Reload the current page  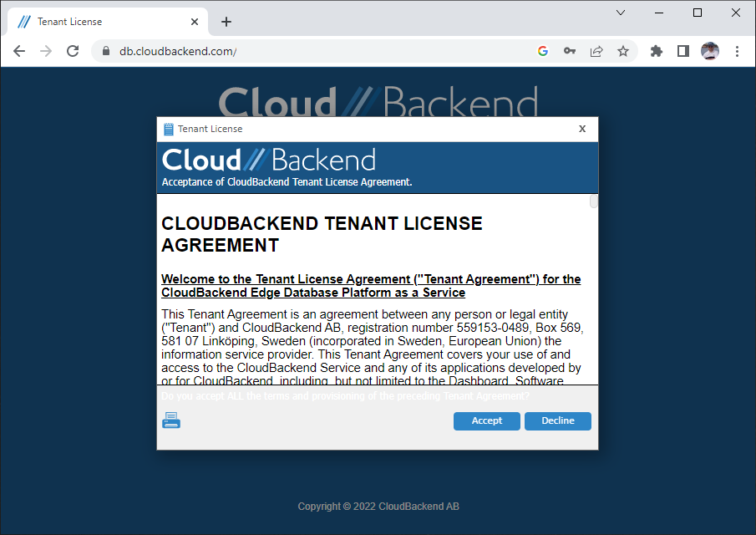pos(73,51)
